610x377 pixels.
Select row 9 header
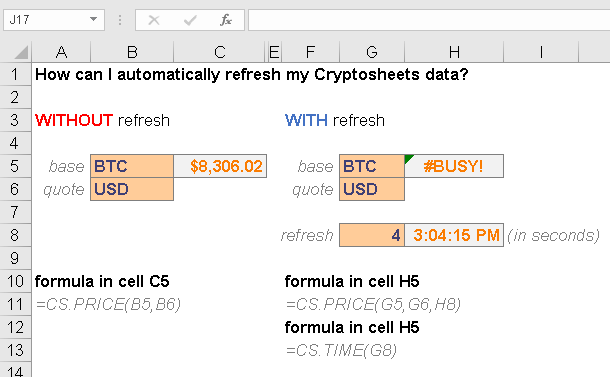point(15,258)
